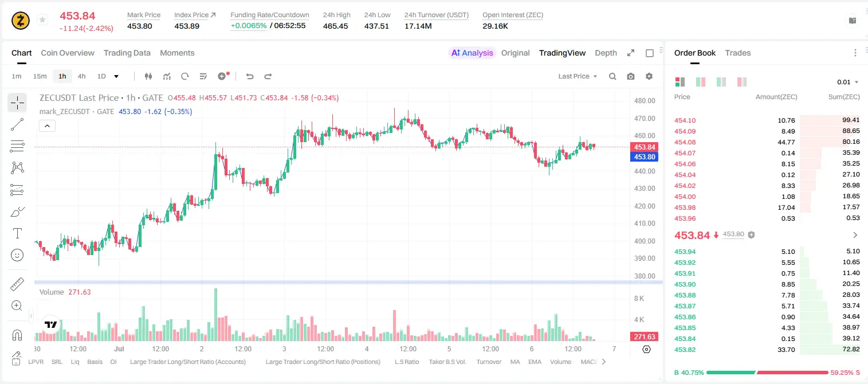Add ZEC to favorites with star icon
The image size is (868, 384).
[x=42, y=20]
